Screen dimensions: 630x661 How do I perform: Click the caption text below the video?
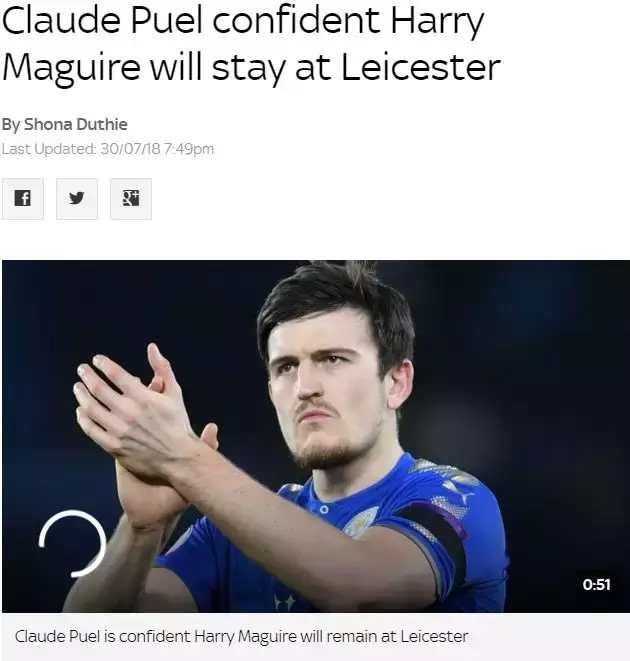(242, 636)
